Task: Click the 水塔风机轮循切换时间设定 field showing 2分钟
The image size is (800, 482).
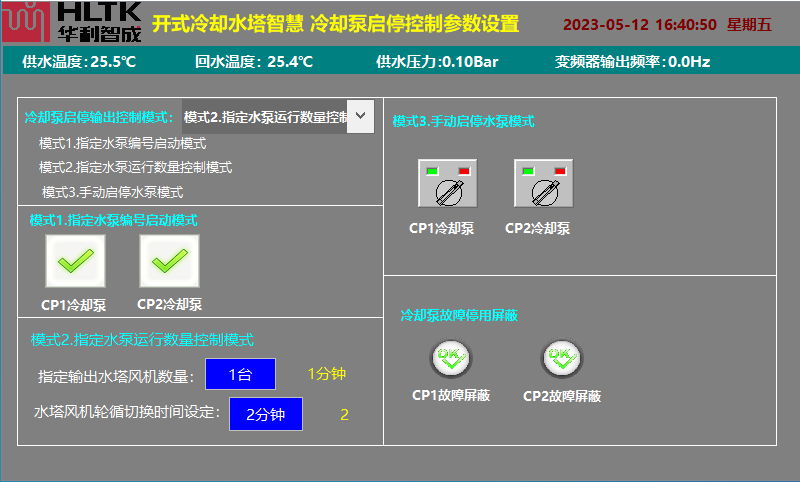Action: pyautogui.click(x=265, y=413)
